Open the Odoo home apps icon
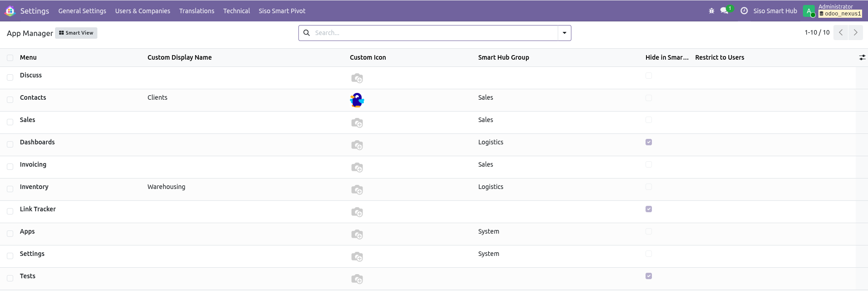The width and height of the screenshot is (868, 291). pyautogui.click(x=10, y=11)
